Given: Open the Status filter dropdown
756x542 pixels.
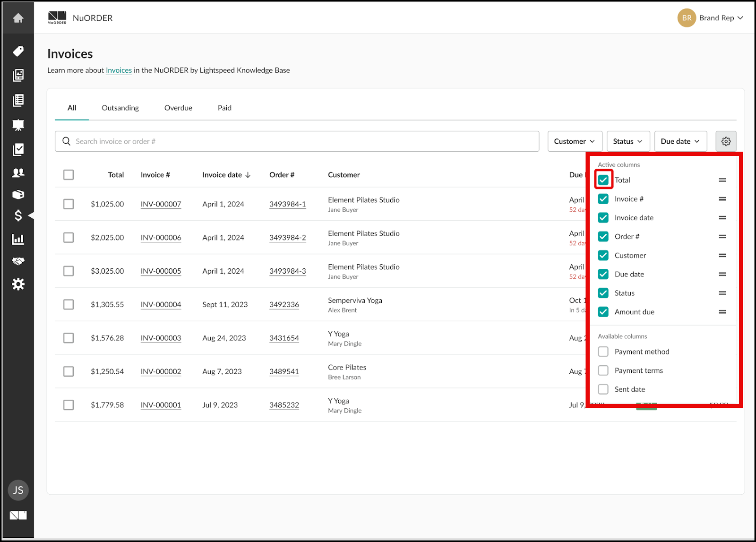Looking at the screenshot, I should click(x=627, y=141).
